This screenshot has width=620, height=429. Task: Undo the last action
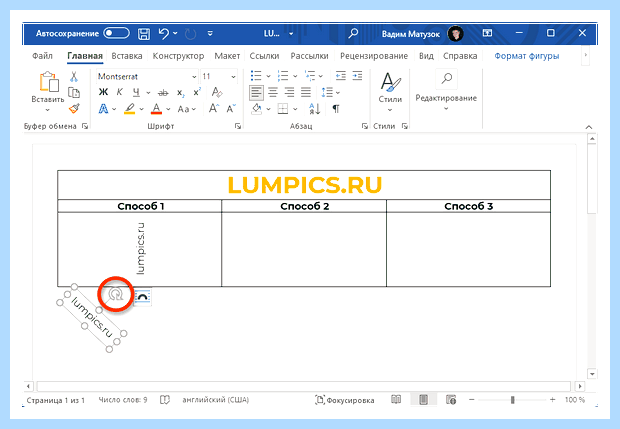coord(164,34)
